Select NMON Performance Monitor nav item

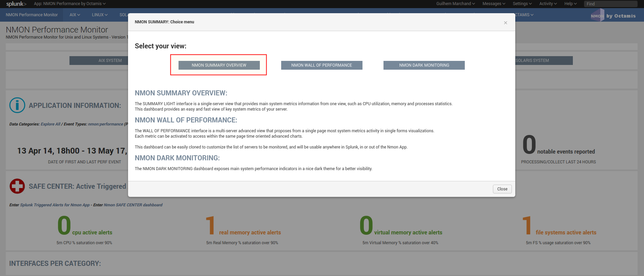coord(32,15)
